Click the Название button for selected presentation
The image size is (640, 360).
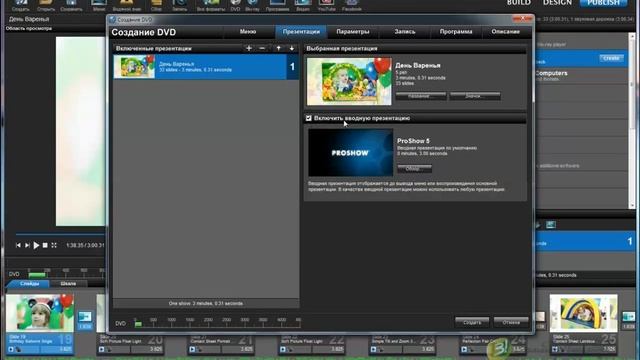tap(421, 96)
